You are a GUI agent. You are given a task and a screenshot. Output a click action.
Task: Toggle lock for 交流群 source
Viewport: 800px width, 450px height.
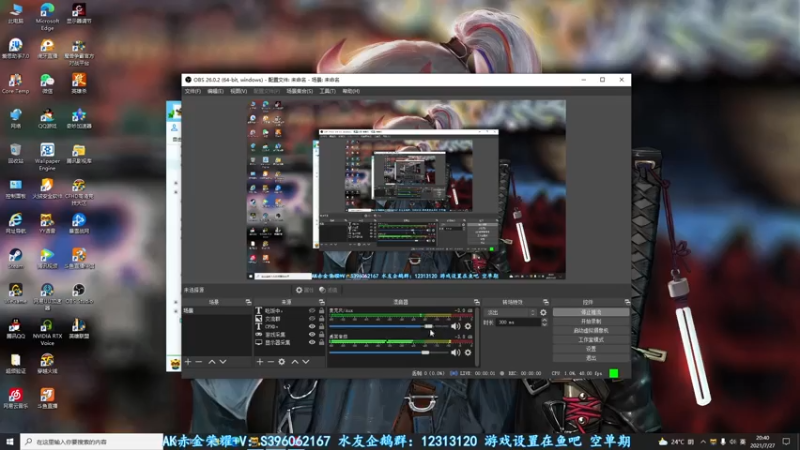pos(321,318)
